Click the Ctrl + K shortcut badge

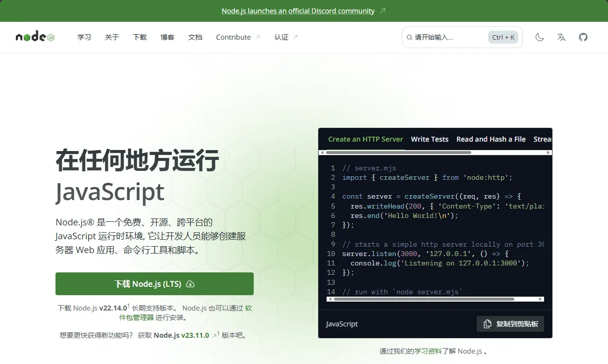[x=503, y=37]
